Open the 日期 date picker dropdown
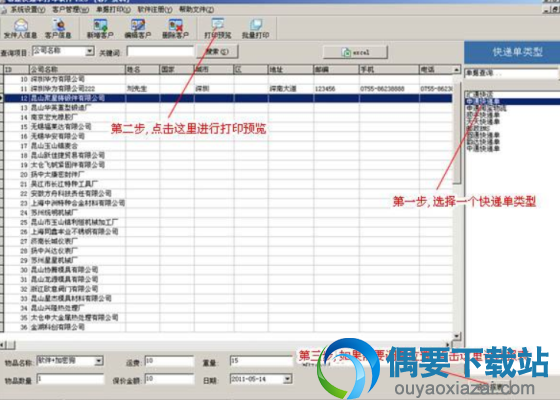 click(x=287, y=379)
